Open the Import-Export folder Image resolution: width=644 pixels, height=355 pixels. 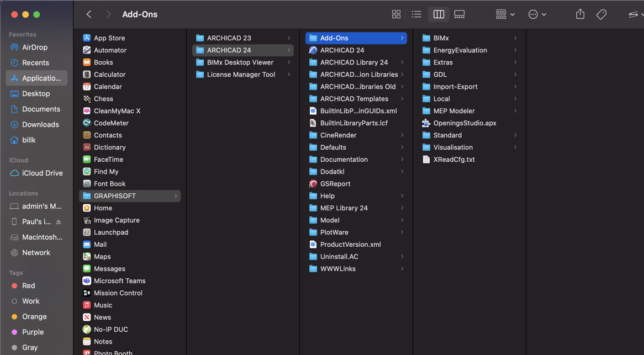point(469,87)
